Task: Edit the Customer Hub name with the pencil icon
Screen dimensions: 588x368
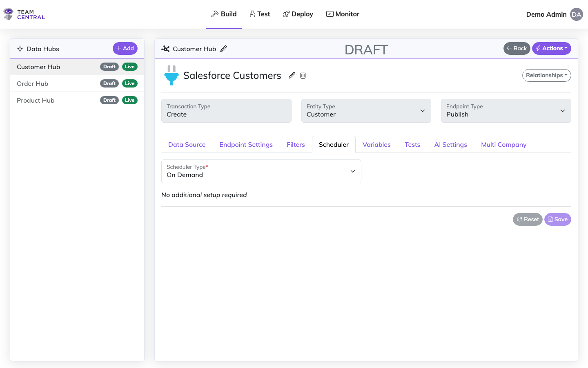Action: [224, 49]
